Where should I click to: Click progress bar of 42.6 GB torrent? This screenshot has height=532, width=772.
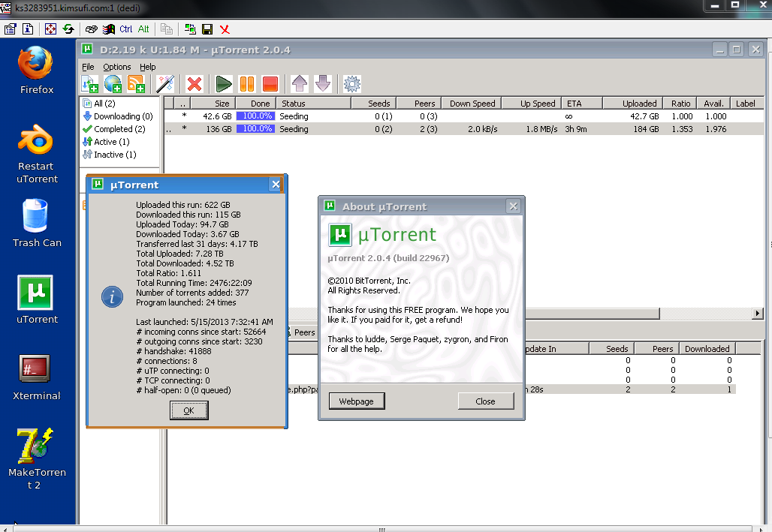[x=255, y=116]
